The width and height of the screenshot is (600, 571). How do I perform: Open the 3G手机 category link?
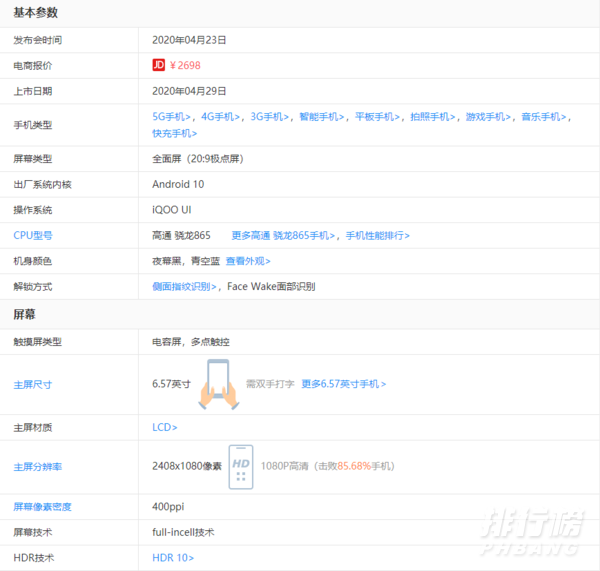point(269,117)
